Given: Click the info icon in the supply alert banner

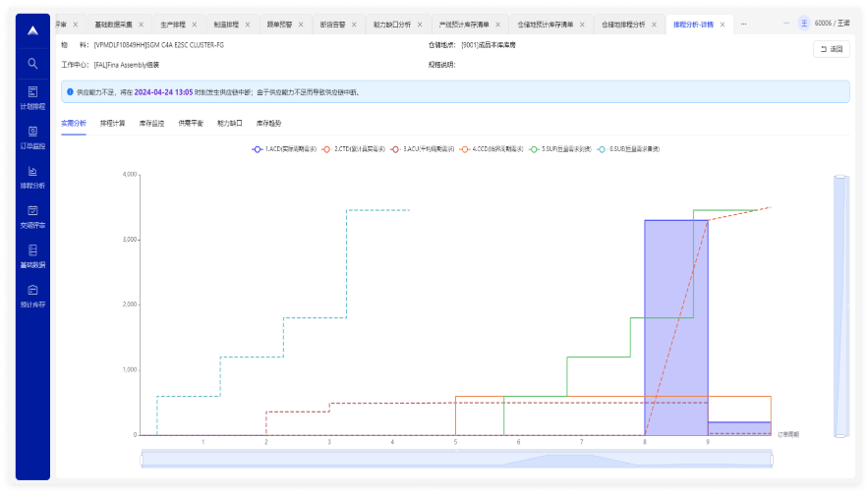Looking at the screenshot, I should (71, 92).
